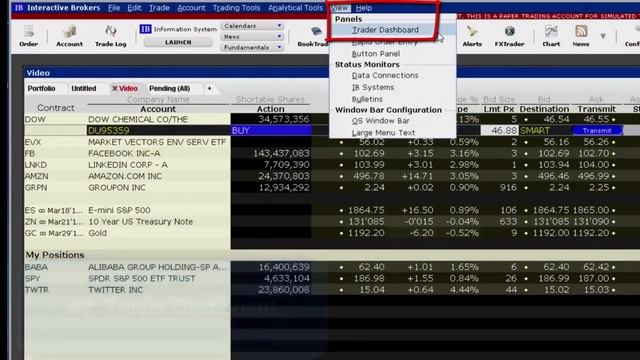Select the GRPN contract row
The image size is (640, 360).
pyautogui.click(x=36, y=188)
